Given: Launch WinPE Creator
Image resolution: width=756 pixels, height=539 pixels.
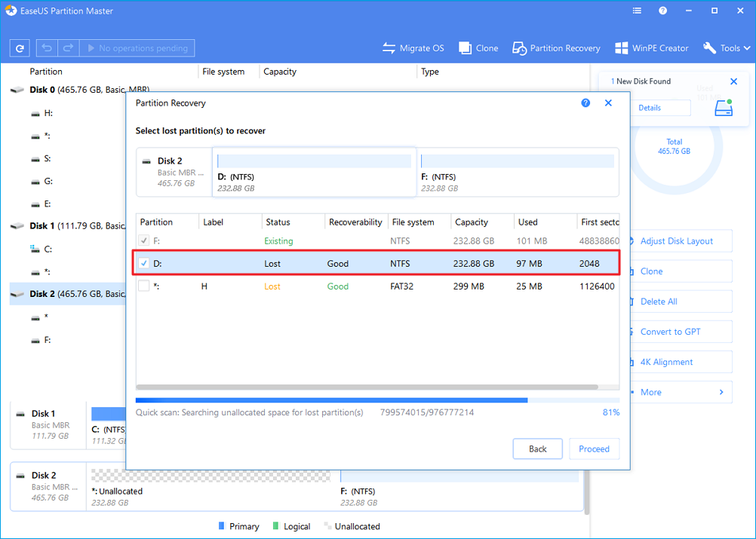Looking at the screenshot, I should [652, 48].
